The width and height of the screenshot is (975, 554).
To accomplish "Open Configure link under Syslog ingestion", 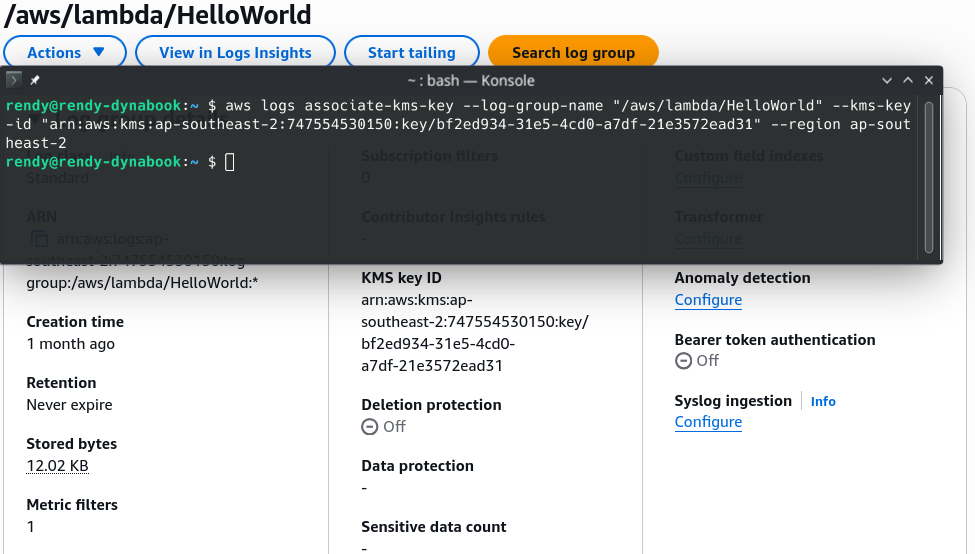I will point(708,422).
